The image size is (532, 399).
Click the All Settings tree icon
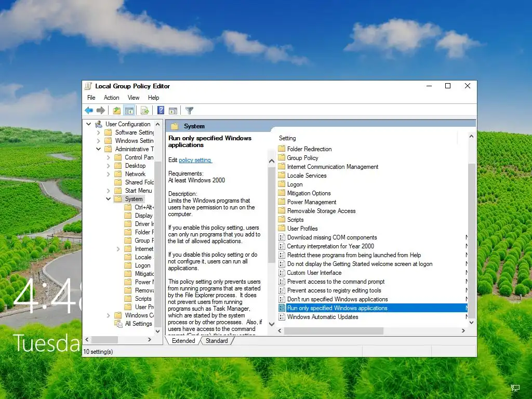click(119, 324)
